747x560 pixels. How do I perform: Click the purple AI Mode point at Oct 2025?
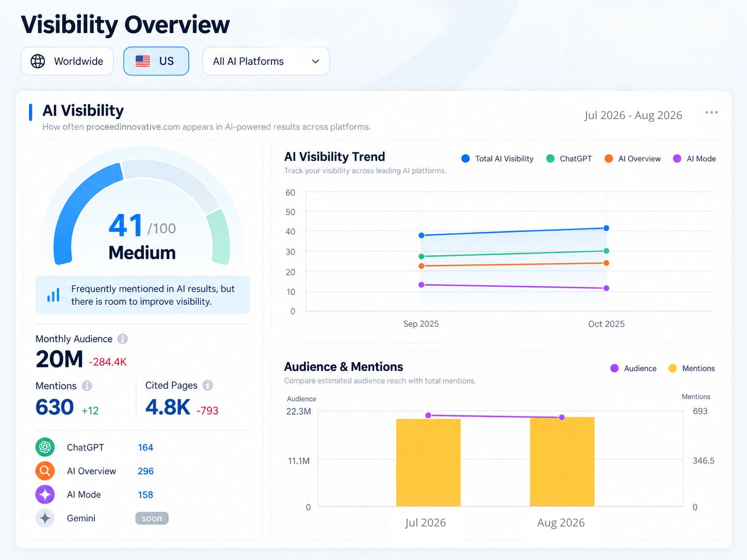click(x=606, y=288)
